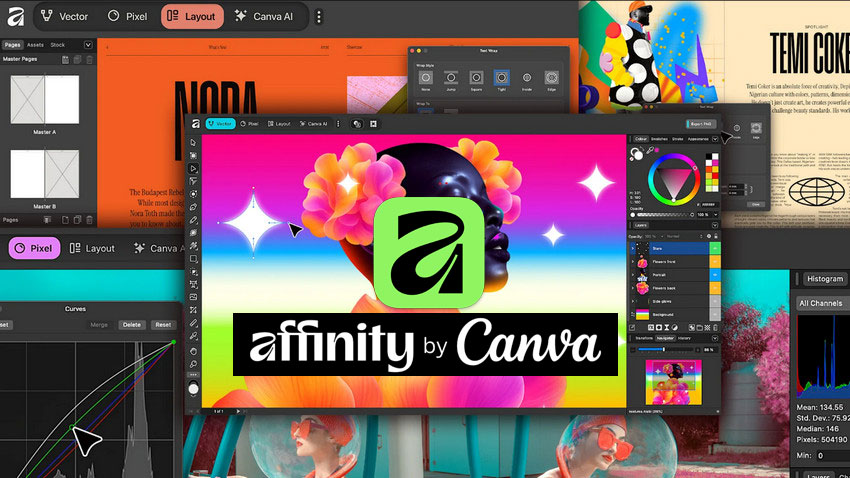The image size is (850, 478).
Task: Click the large pink Pixel button at lower left
Action: coord(34,248)
